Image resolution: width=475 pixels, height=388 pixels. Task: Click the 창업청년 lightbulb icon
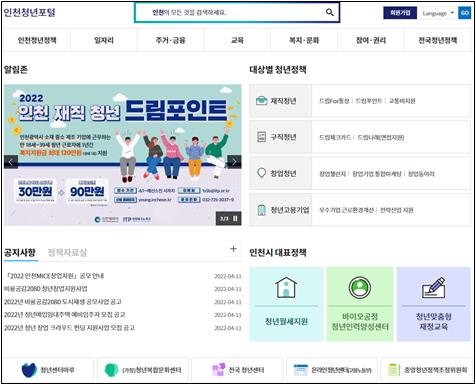point(262,173)
